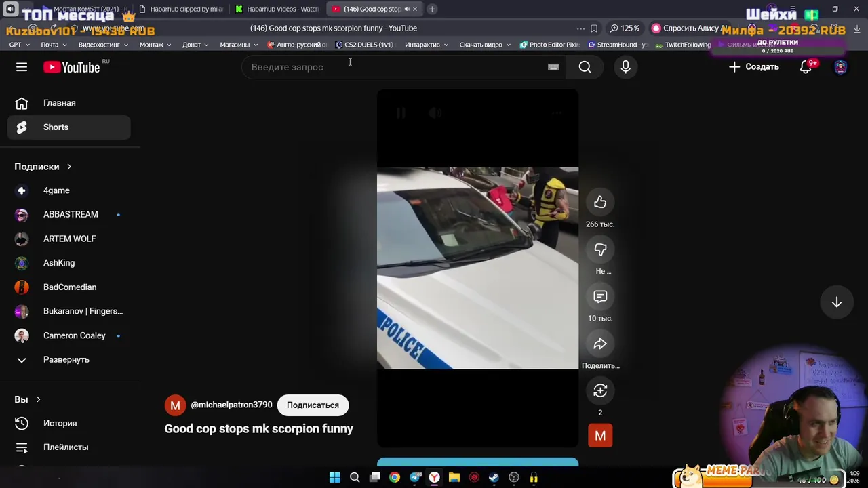Remix this Short
The width and height of the screenshot is (868, 488).
tap(600, 391)
